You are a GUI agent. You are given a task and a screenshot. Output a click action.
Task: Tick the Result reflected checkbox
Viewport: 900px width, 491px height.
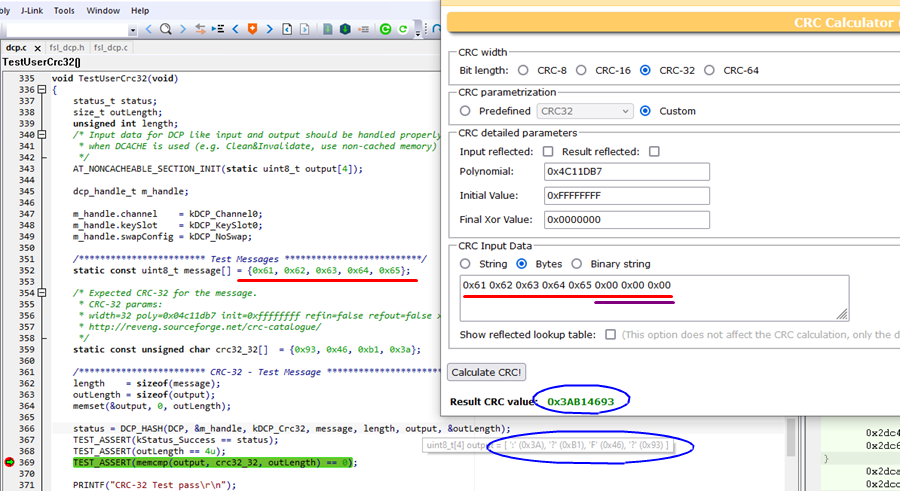(654, 152)
